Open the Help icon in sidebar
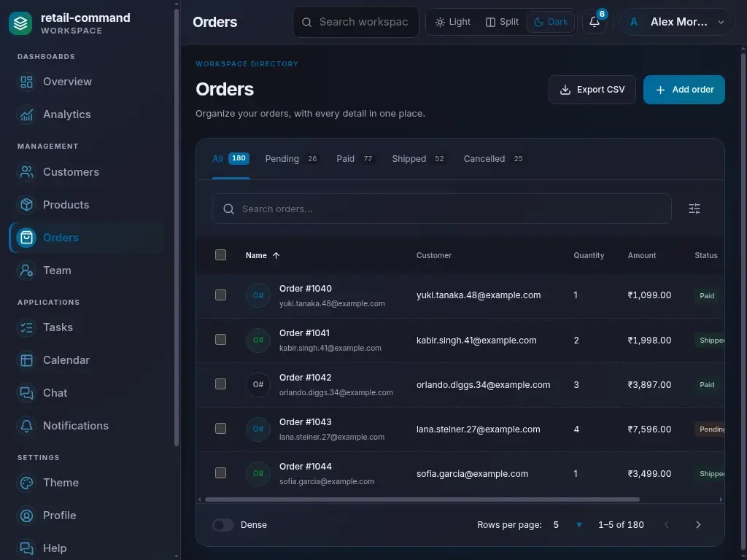747x560 pixels. (27, 548)
